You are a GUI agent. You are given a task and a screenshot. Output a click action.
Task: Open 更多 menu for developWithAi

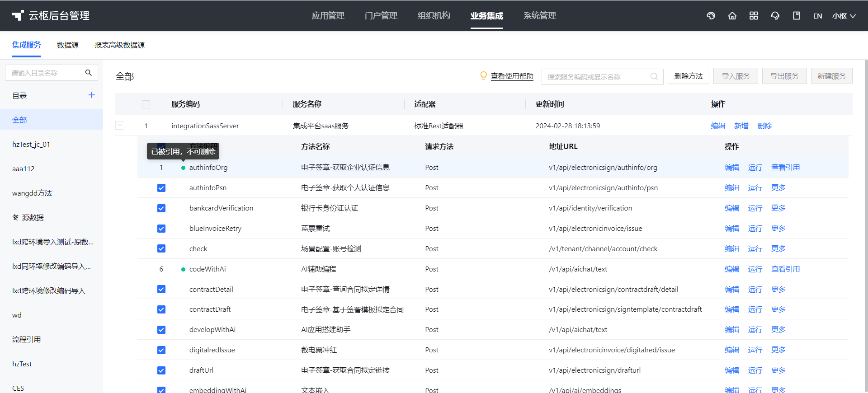coord(778,330)
